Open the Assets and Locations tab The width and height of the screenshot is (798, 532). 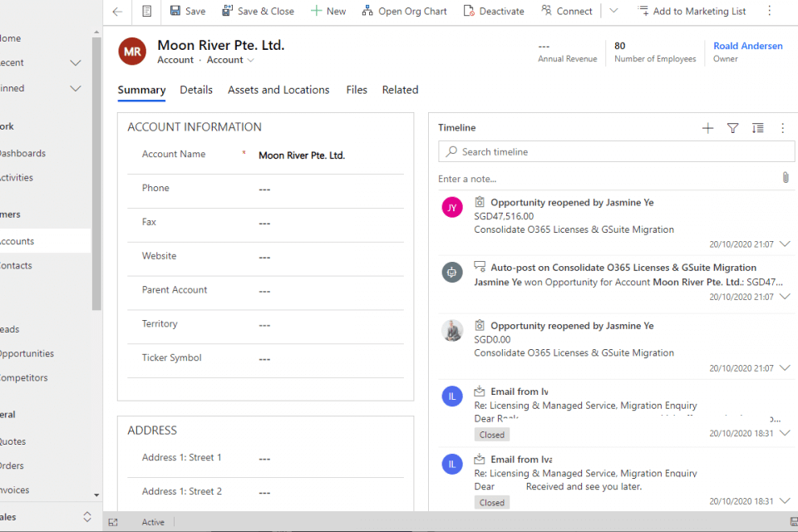tap(278, 90)
